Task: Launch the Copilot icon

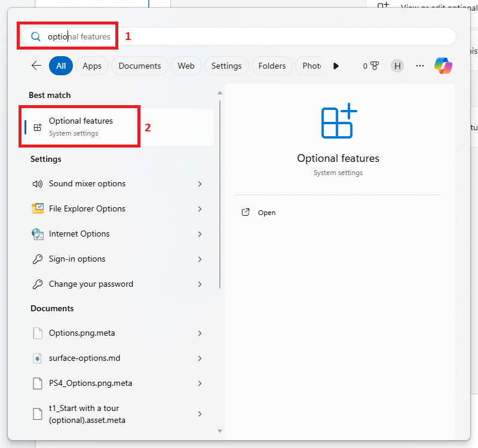Action: (443, 66)
